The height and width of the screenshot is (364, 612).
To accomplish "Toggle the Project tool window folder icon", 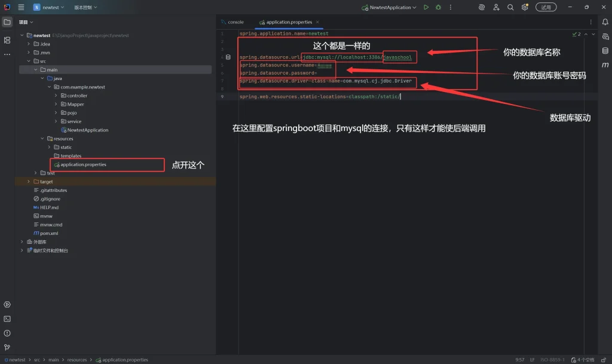I will click(7, 22).
